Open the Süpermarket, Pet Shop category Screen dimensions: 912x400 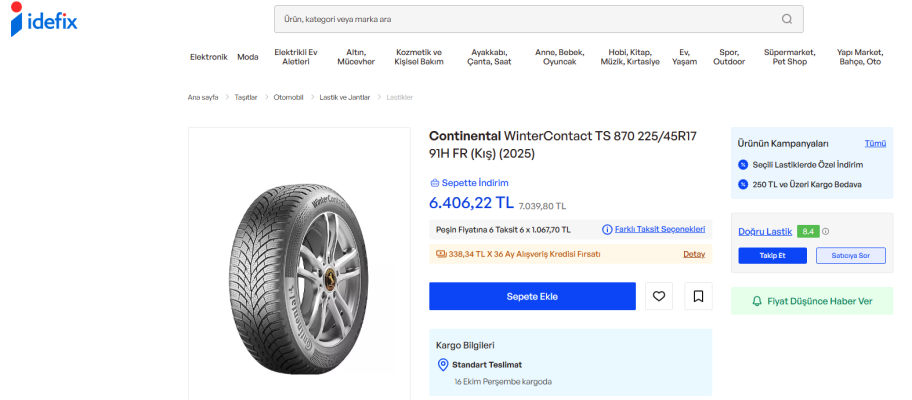pyautogui.click(x=789, y=57)
